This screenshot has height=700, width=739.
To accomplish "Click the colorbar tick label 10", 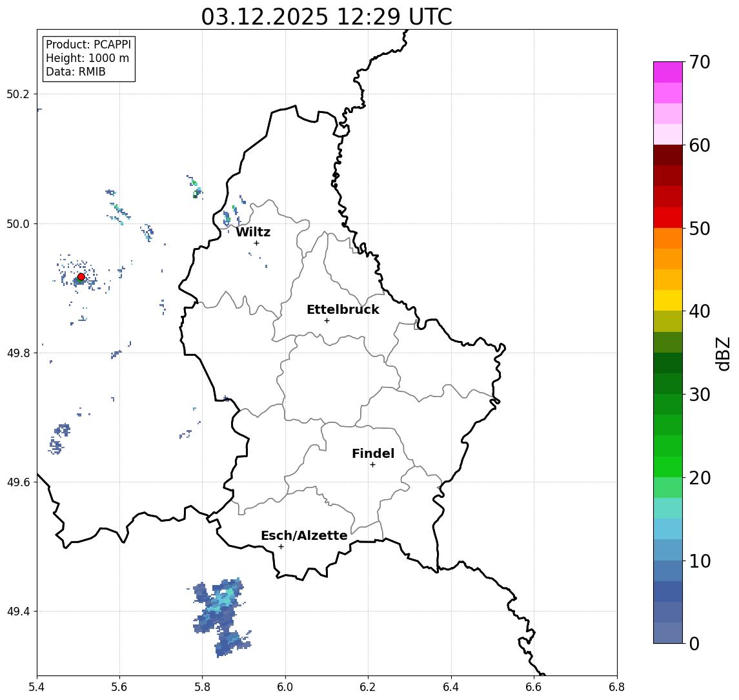I will 700,561.
